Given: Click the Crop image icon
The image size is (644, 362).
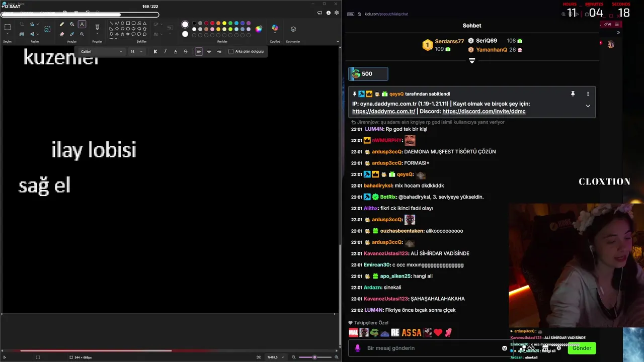Looking at the screenshot, I should (22, 24).
